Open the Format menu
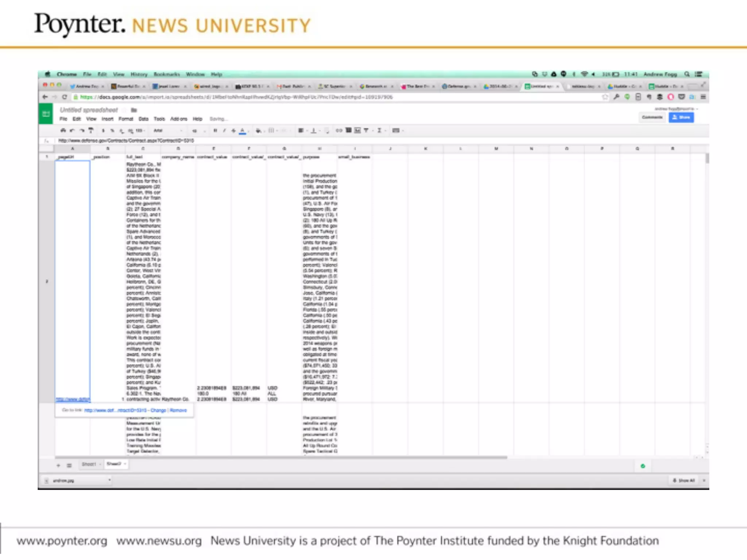The image size is (747, 560). coord(126,119)
